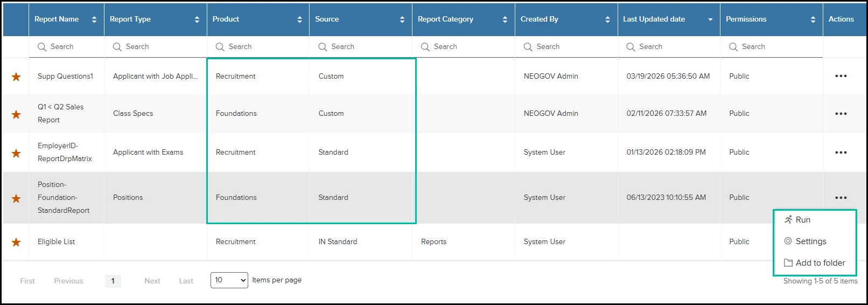
Task: Focus the Source search field
Action: tap(361, 47)
